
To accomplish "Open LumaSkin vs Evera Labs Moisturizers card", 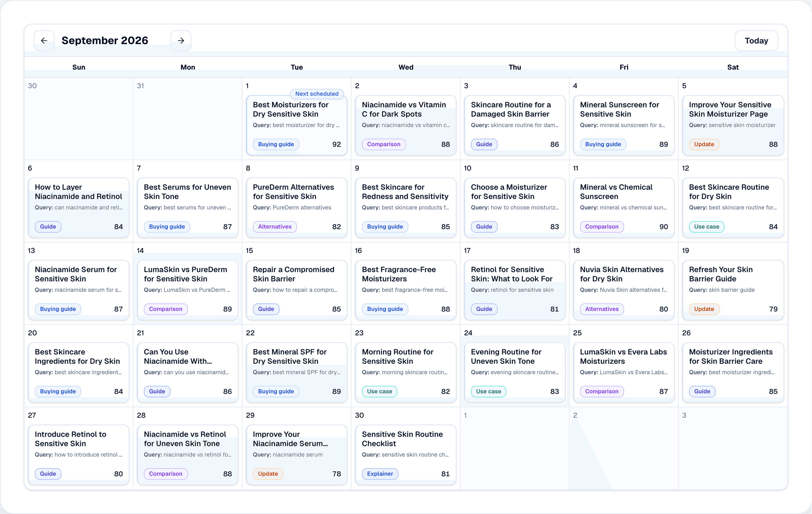I will point(624,372).
